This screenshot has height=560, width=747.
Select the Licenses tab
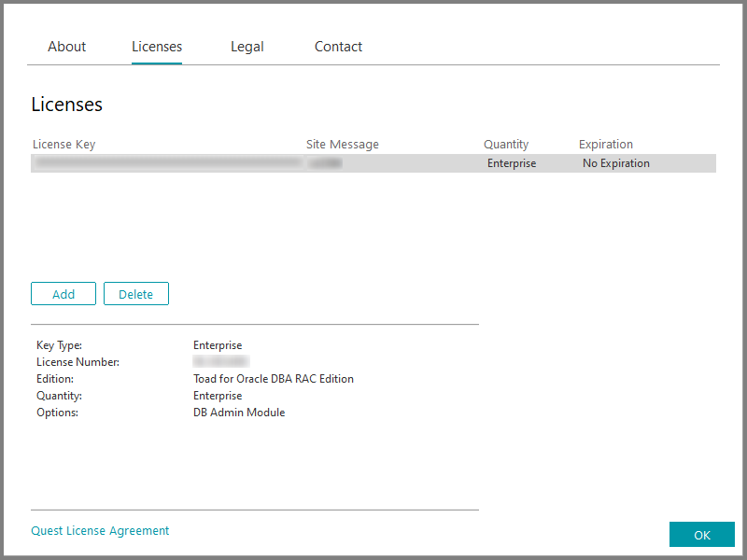(x=157, y=47)
